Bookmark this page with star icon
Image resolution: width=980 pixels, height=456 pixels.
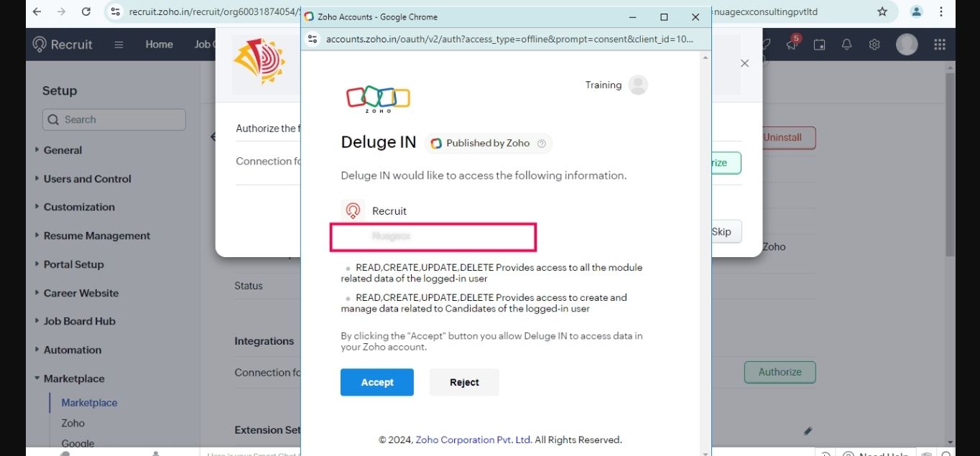click(x=882, y=11)
